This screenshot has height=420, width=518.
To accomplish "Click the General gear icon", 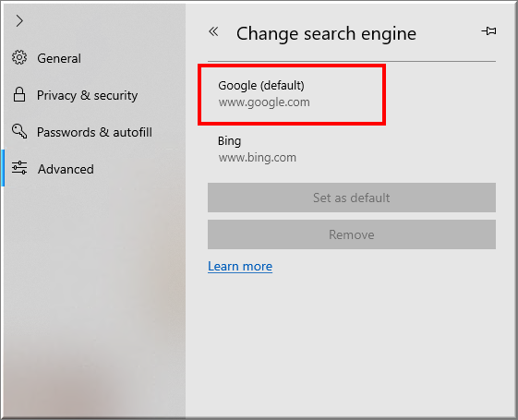I will [x=19, y=58].
